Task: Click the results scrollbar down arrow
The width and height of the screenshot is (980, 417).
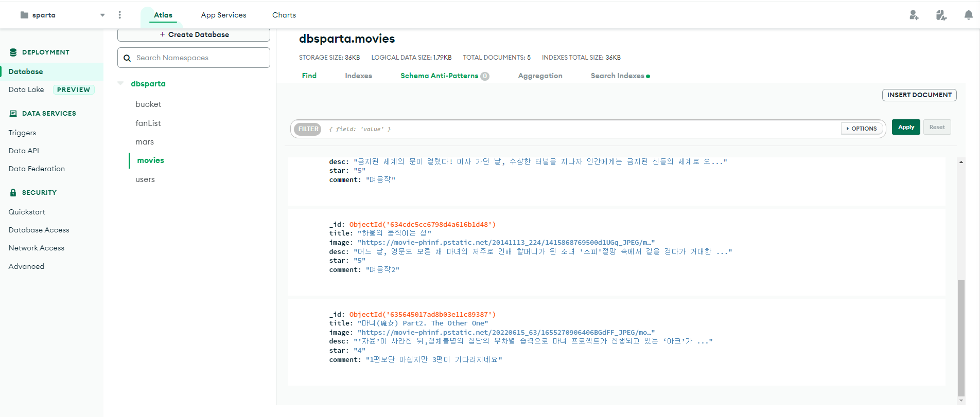Action: (961, 401)
